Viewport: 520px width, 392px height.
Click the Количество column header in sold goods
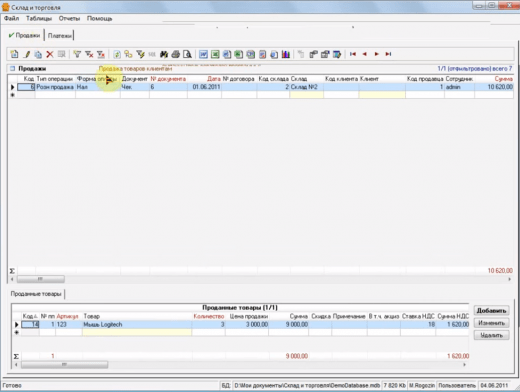tap(208, 316)
